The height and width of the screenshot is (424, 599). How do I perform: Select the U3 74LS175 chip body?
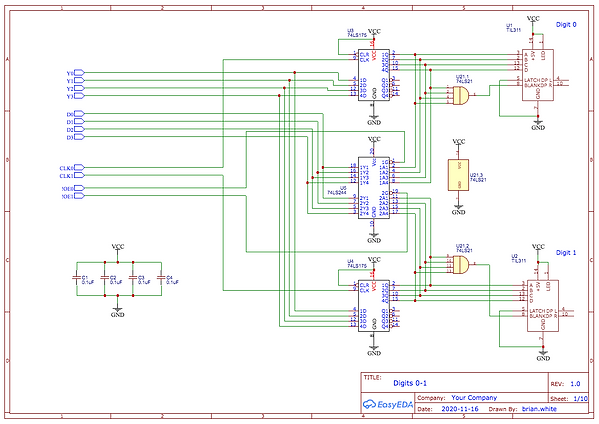pos(374,75)
